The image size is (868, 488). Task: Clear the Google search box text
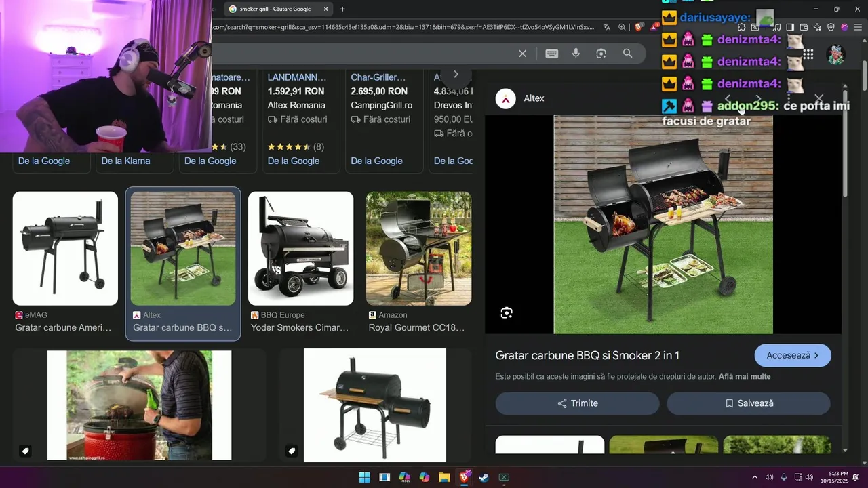(x=522, y=54)
